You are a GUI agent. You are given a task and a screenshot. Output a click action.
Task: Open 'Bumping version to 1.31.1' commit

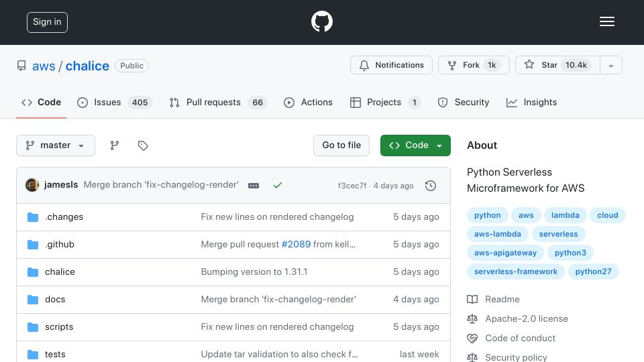pyautogui.click(x=254, y=271)
